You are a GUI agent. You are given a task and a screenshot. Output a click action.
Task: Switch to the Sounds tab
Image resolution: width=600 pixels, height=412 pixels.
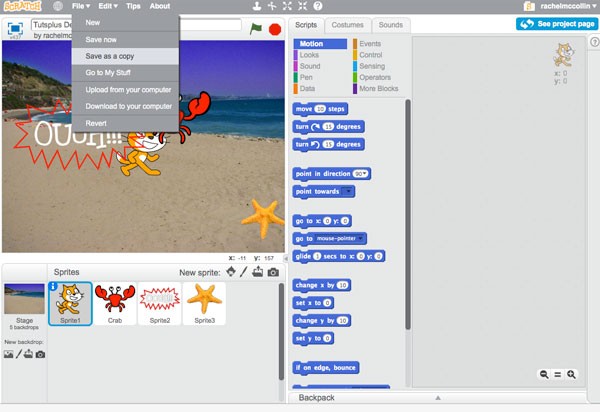tap(391, 25)
